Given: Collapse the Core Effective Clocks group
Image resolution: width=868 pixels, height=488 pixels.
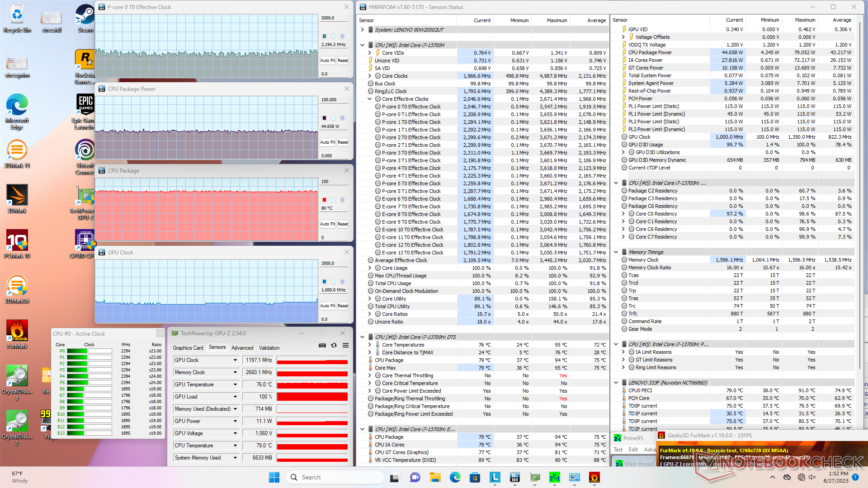Looking at the screenshot, I should 369,99.
